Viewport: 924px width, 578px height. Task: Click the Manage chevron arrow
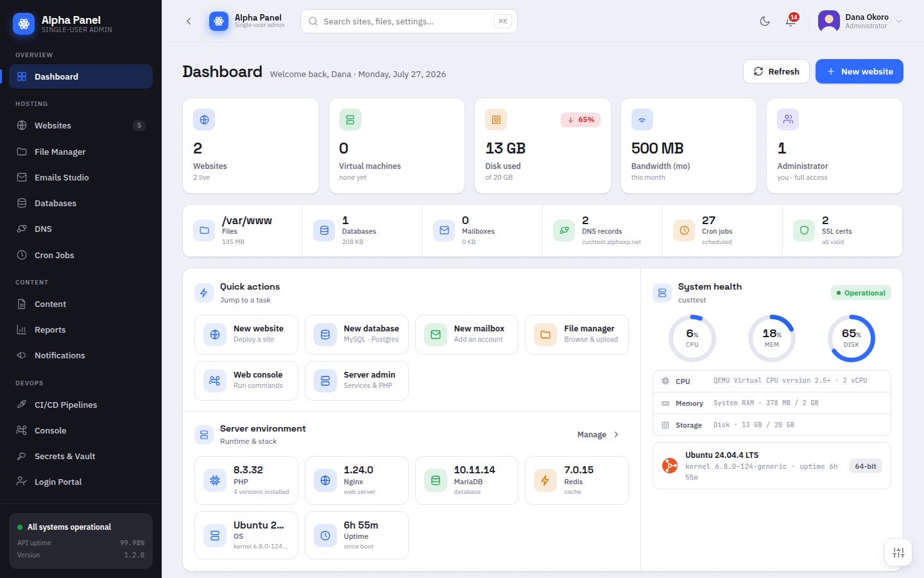(x=617, y=435)
